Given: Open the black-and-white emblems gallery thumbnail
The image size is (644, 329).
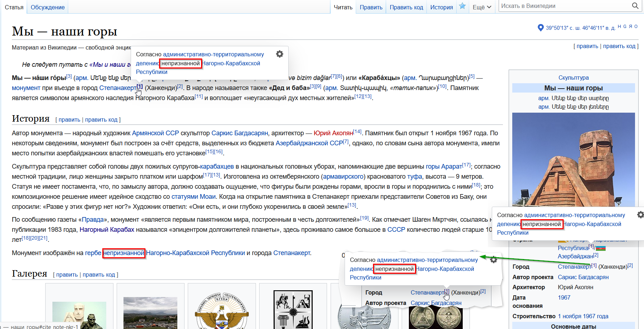Looking at the screenshot, I should 293,310.
